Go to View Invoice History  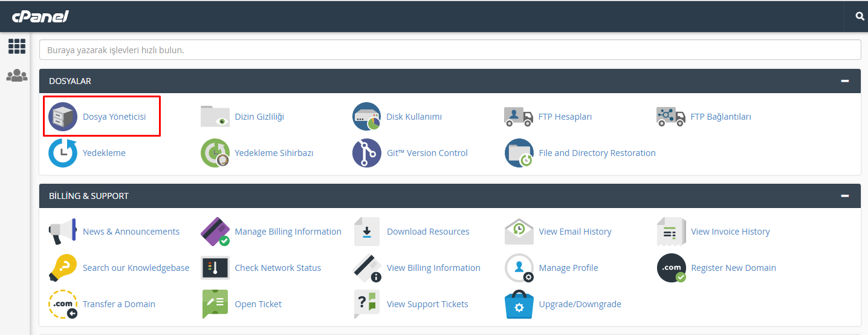(x=730, y=232)
